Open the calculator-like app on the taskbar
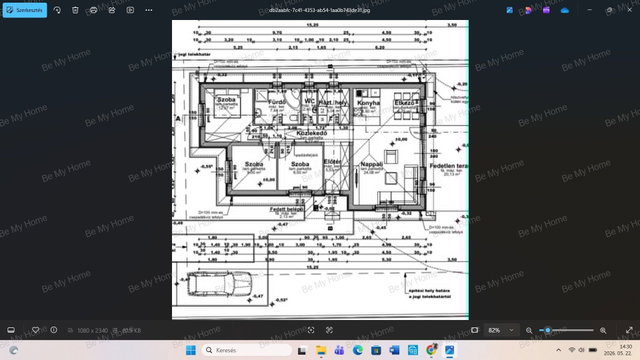 click(x=413, y=350)
